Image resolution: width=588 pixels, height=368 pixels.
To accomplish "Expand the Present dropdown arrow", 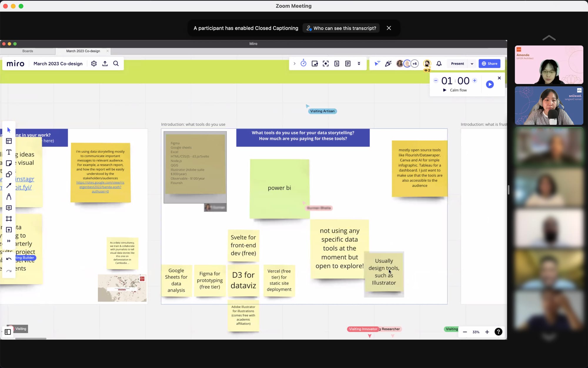I will click(x=472, y=64).
